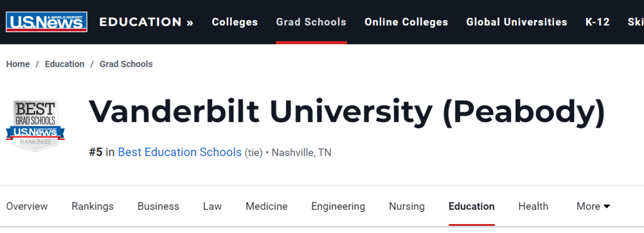
Task: Click the Home breadcrumb link
Action: pos(18,64)
